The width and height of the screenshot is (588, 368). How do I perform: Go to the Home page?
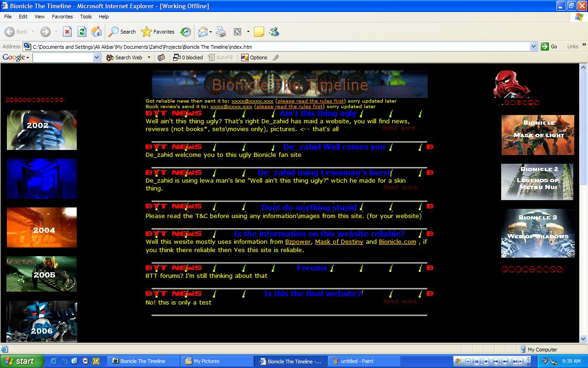pyautogui.click(x=96, y=32)
